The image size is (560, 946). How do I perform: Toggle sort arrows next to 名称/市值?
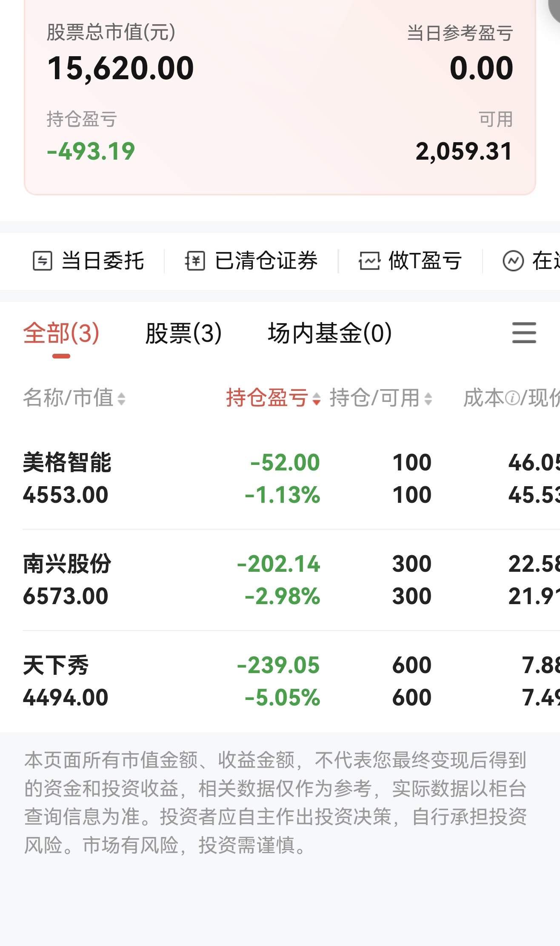[x=122, y=399]
